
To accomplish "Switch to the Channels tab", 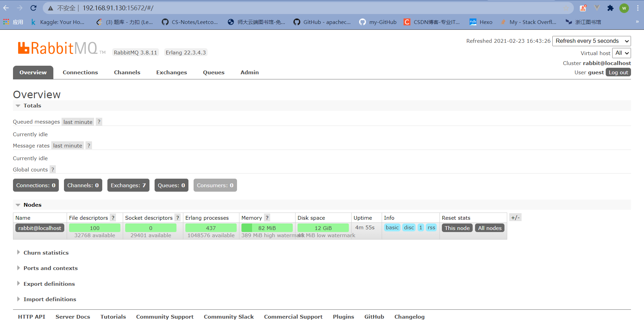I will point(127,72).
